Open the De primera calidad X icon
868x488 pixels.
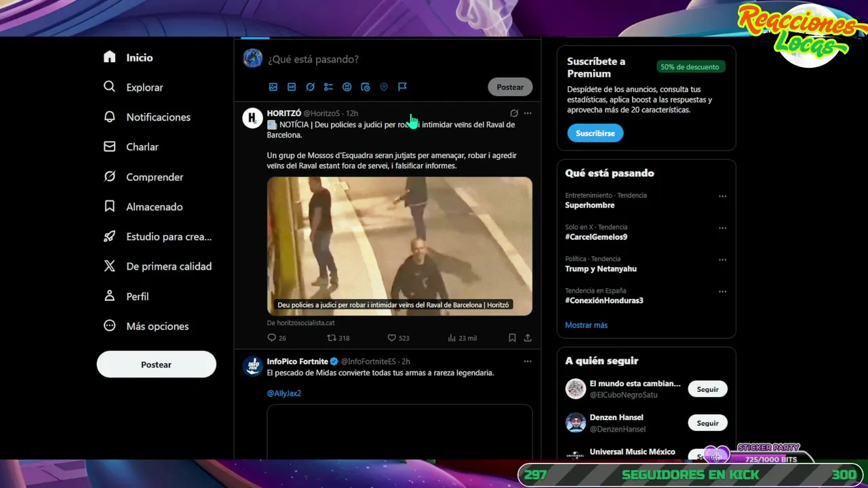click(x=110, y=266)
